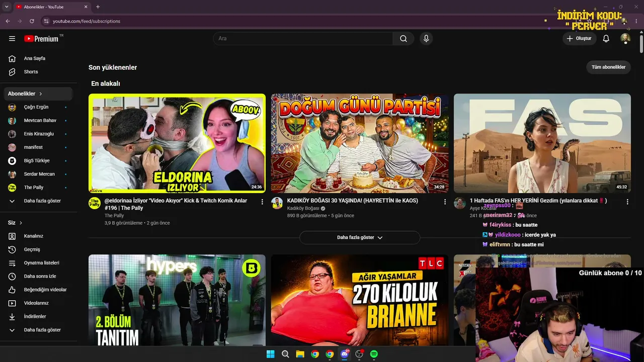Open options for the Eldorina İzliyor video
644x362 pixels.
[262, 202]
